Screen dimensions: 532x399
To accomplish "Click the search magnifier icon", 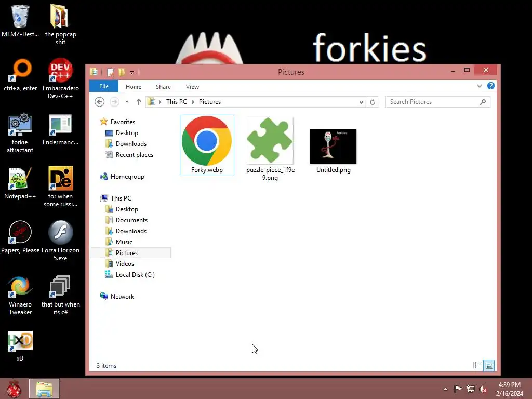I will [483, 102].
